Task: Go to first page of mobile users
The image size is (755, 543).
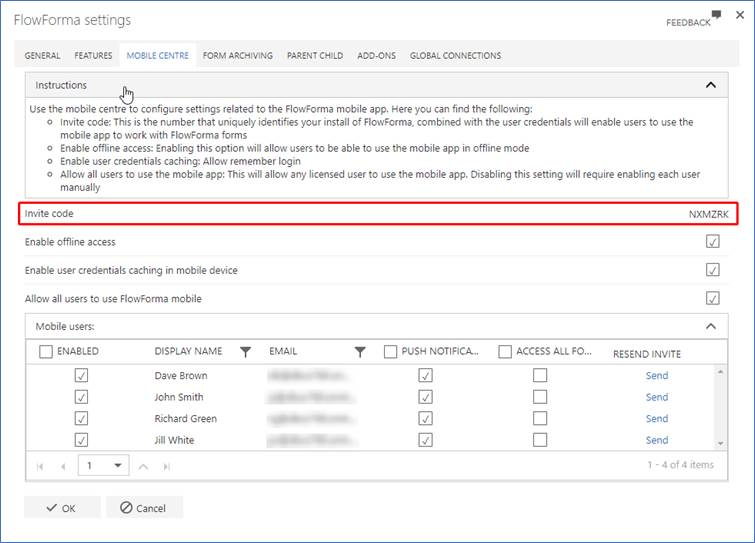Action: click(40, 466)
